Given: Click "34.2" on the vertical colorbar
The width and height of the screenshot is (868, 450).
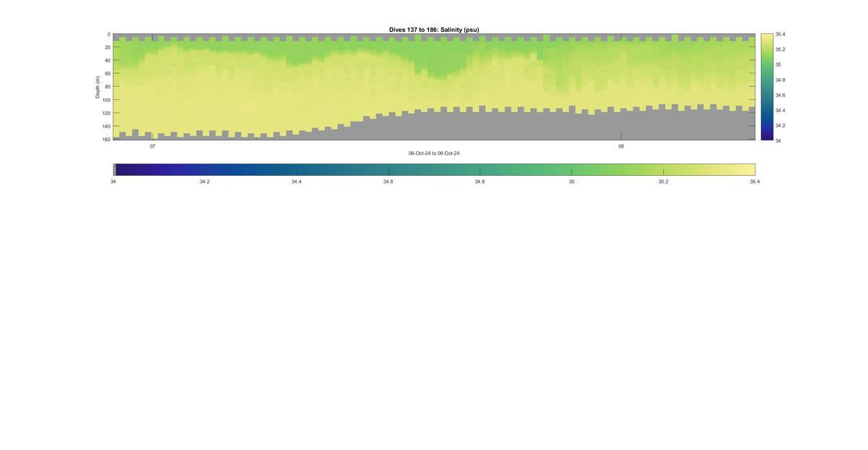Looking at the screenshot, I should click(x=780, y=125).
